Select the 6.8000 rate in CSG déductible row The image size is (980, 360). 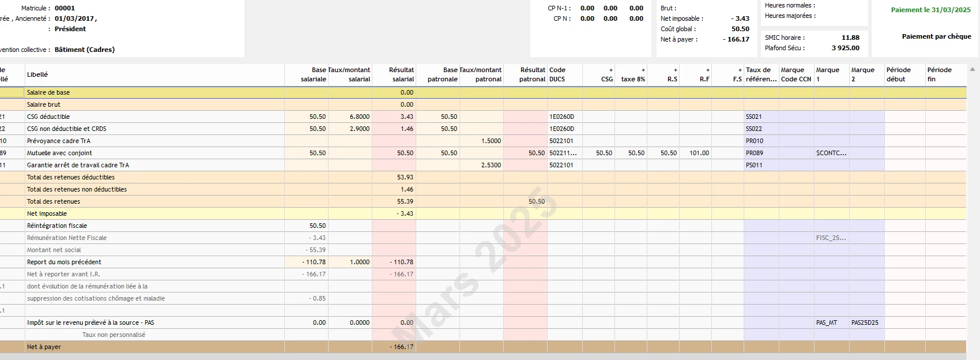pos(360,117)
